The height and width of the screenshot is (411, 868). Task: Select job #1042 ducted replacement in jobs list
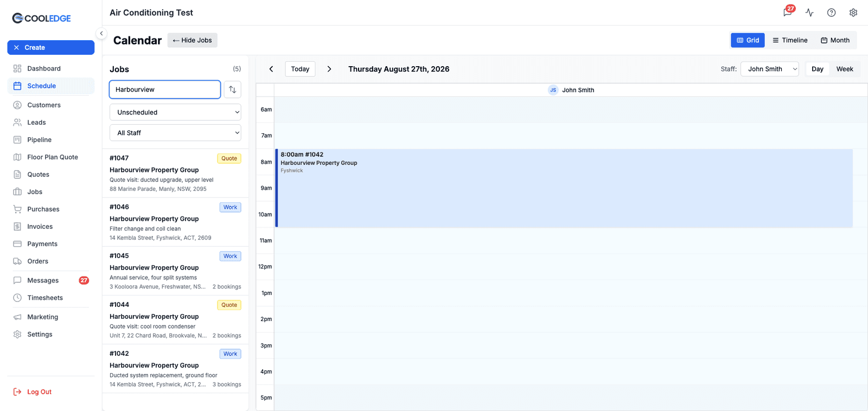click(175, 369)
